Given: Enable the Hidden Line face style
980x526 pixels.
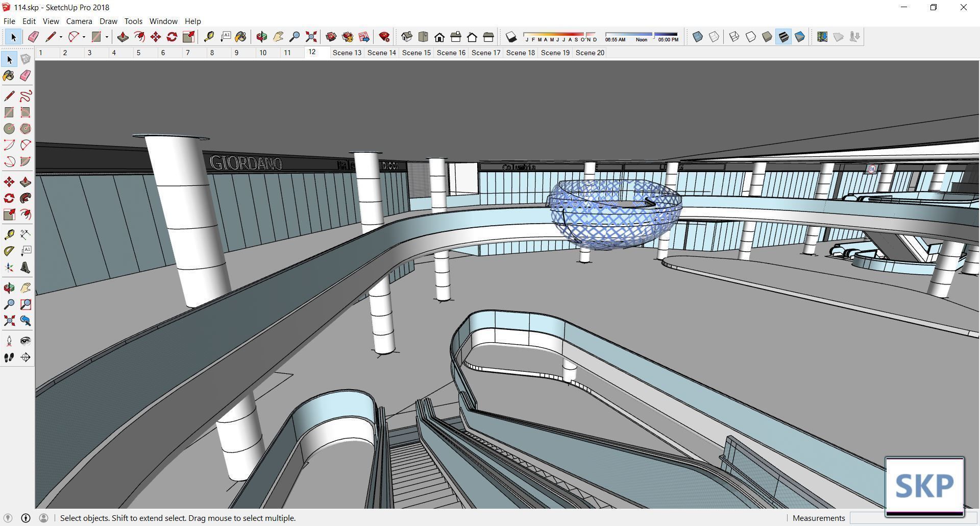Looking at the screenshot, I should pos(750,37).
